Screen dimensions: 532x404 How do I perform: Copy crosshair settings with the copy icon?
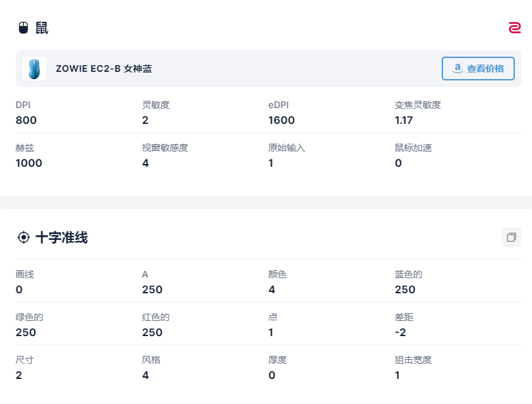coord(511,237)
